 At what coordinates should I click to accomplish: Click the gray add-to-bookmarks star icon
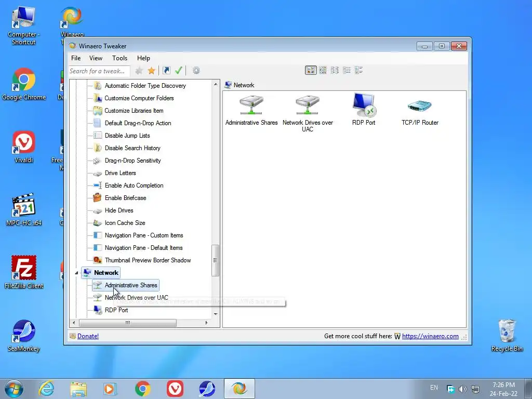pos(139,71)
